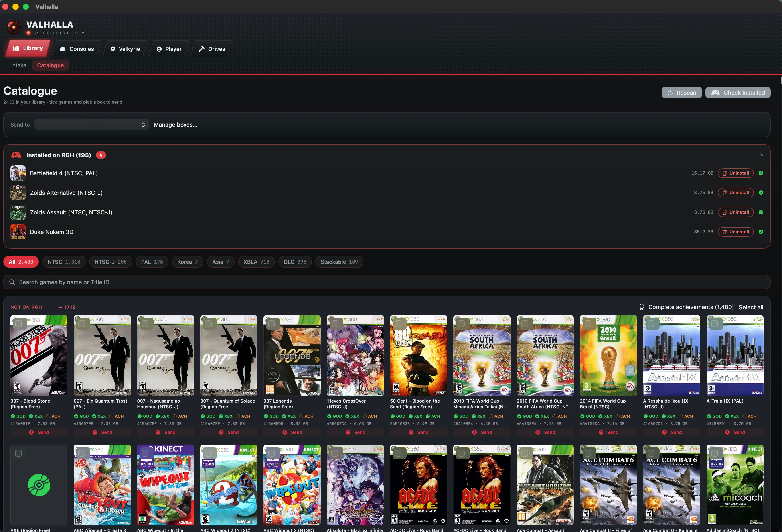Click the Search games by name field
782x532 pixels.
click(387, 282)
